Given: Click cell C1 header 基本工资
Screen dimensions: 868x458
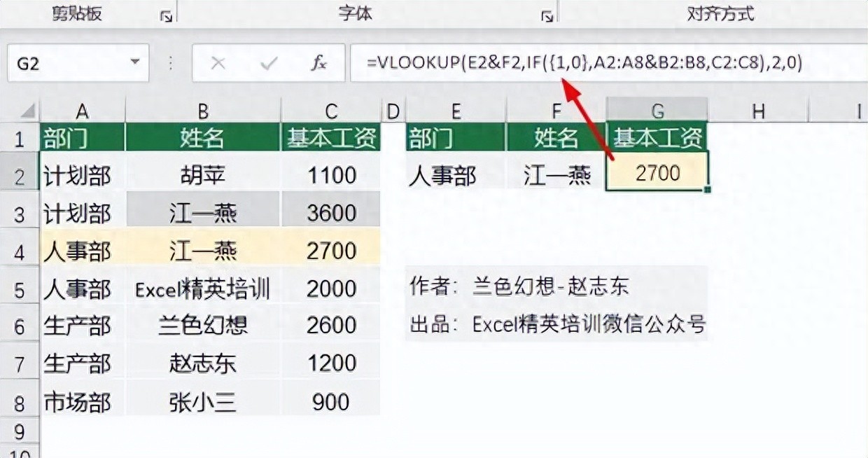Looking at the screenshot, I should (331, 137).
